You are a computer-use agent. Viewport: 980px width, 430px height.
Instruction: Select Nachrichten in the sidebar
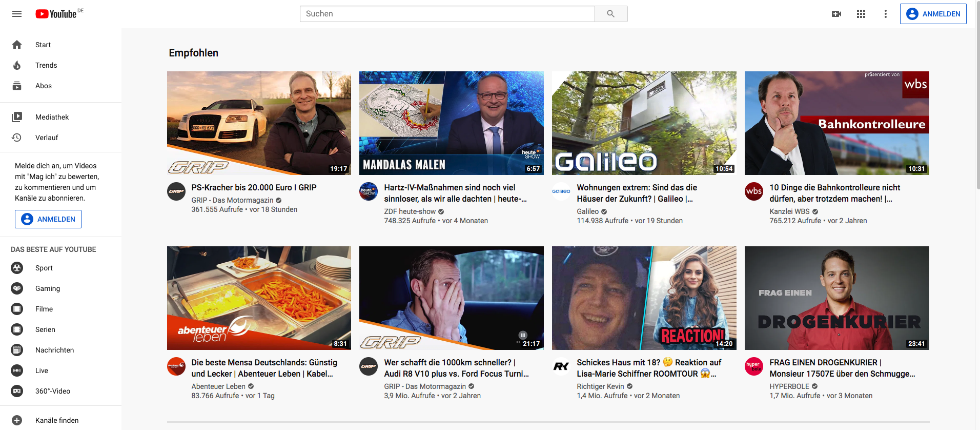pyautogui.click(x=60, y=350)
